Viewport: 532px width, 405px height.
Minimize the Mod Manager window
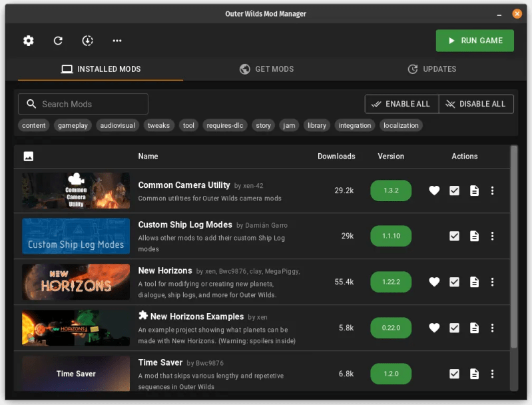(x=499, y=14)
